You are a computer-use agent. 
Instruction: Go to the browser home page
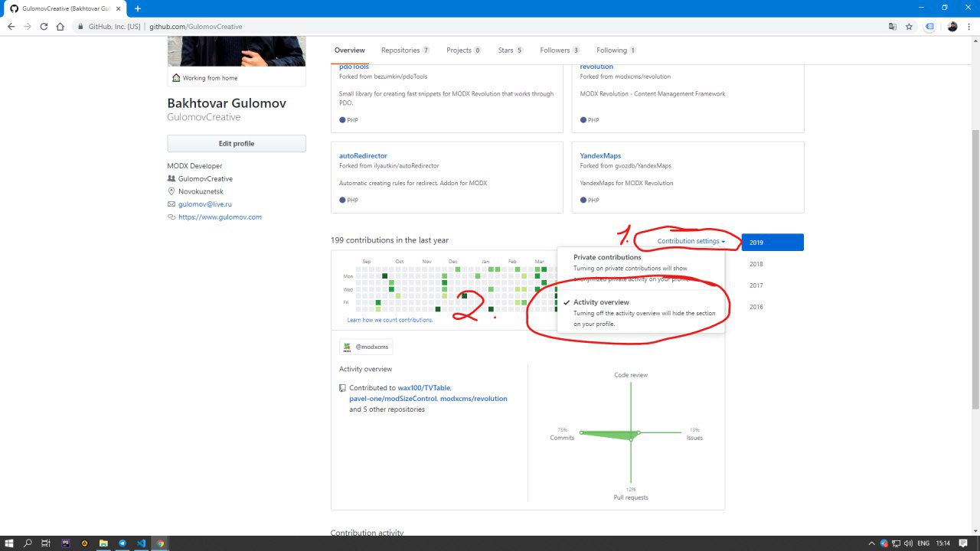coord(60,26)
